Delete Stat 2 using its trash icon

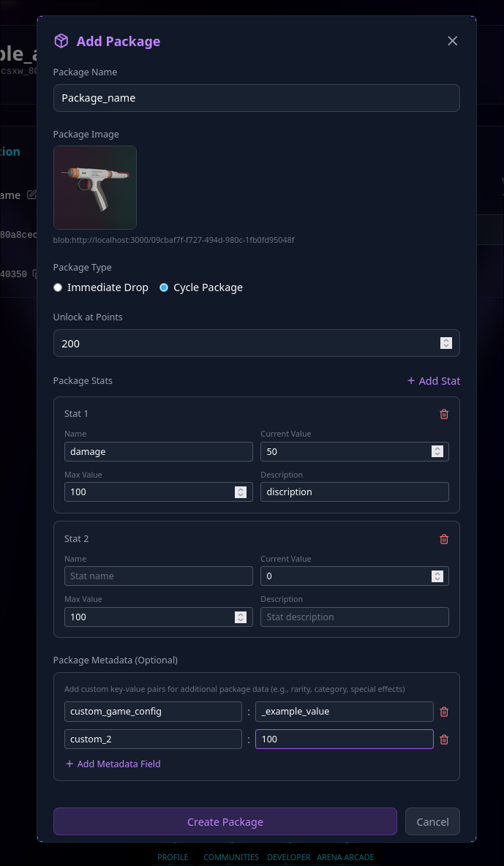(444, 538)
